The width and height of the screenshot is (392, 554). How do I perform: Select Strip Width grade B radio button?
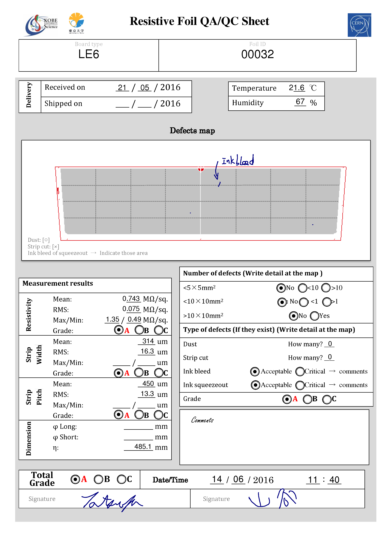[139, 372]
